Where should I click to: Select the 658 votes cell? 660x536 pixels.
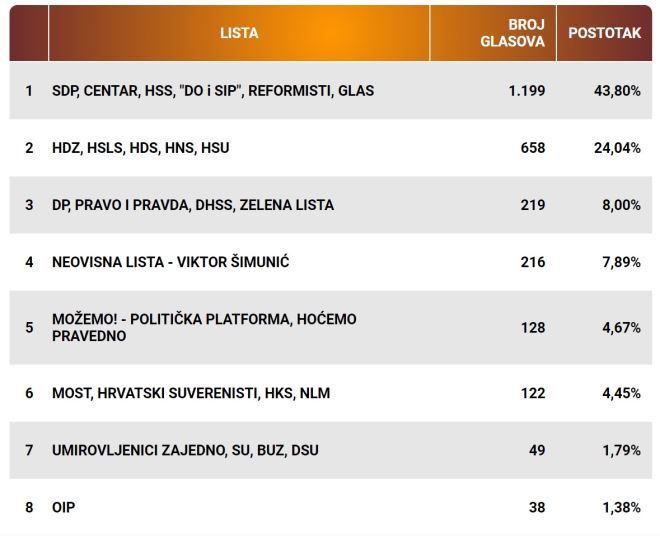click(533, 148)
